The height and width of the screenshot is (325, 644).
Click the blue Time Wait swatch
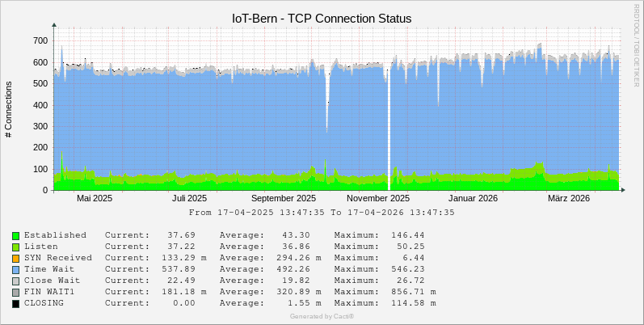click(15, 269)
